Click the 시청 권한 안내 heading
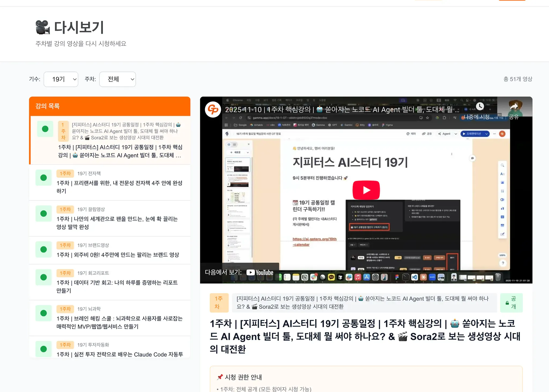Viewport: 549px width, 392px height. coord(243,377)
